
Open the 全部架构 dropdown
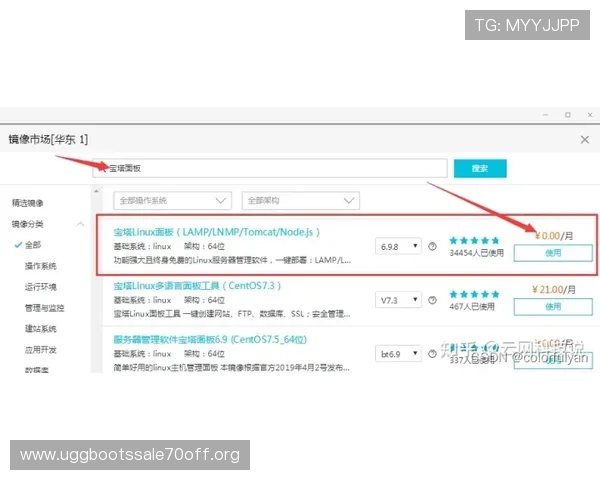[x=301, y=201]
